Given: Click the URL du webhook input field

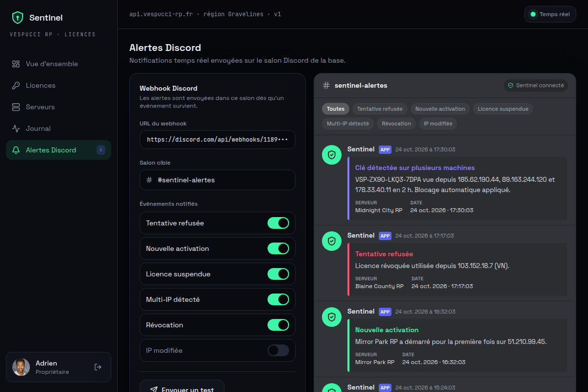Looking at the screenshot, I should pos(218,140).
